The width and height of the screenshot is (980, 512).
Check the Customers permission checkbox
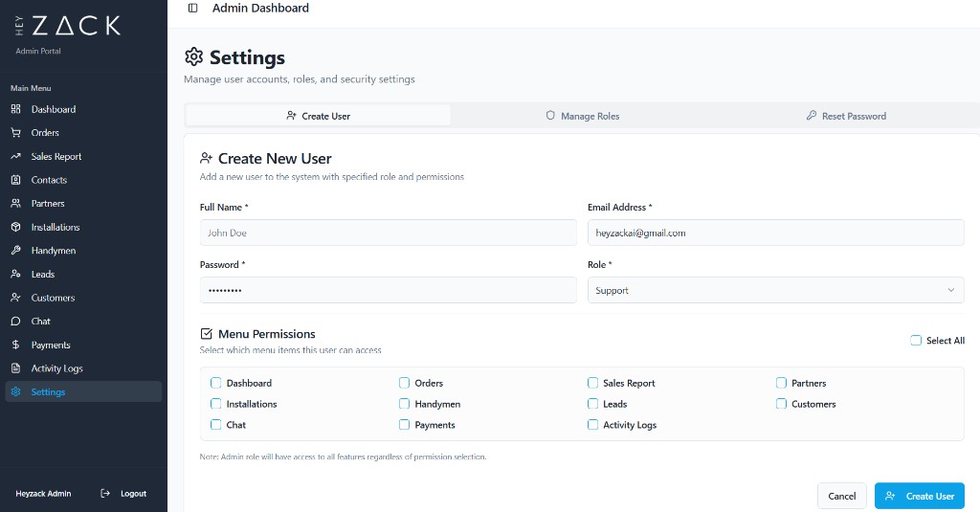tap(781, 404)
